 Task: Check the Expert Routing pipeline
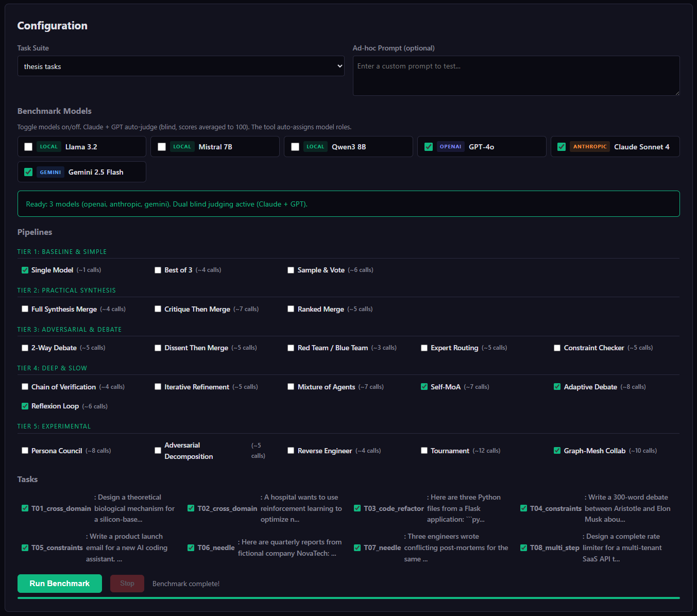point(424,348)
